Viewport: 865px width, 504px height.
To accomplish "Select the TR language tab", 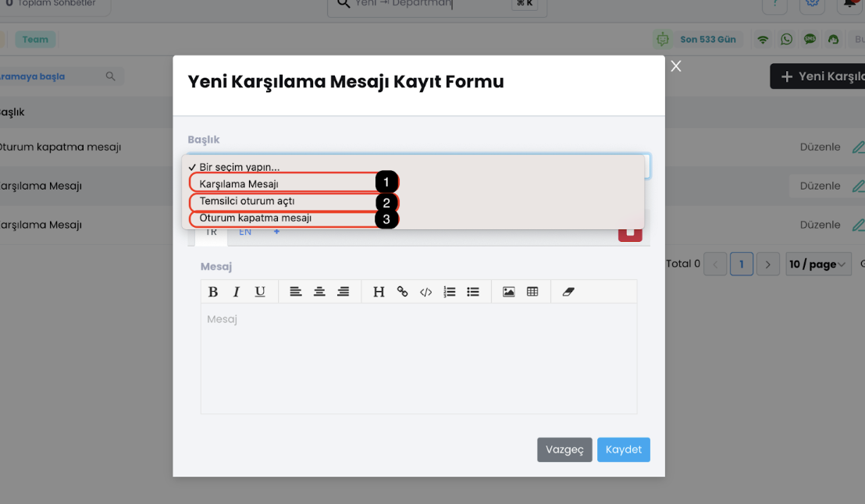I will 211,232.
